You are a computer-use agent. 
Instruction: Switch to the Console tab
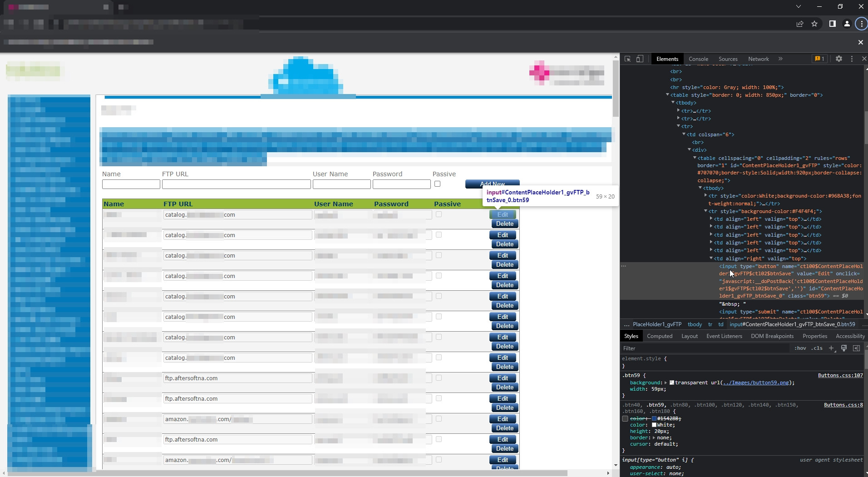pyautogui.click(x=698, y=59)
